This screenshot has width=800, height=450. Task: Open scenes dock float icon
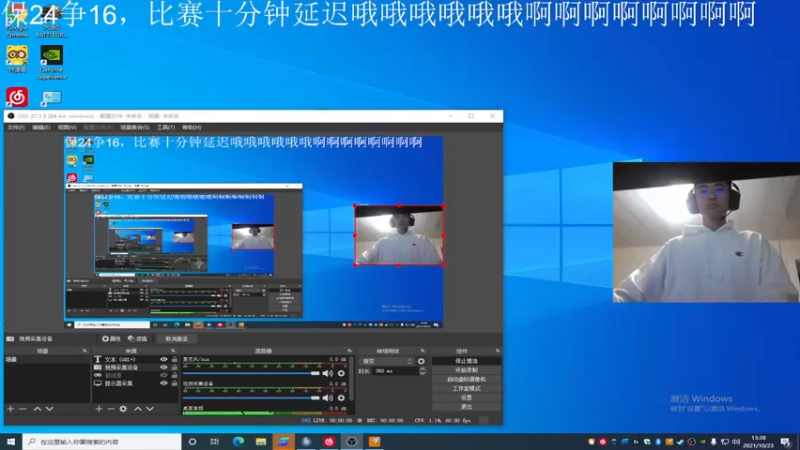[x=85, y=351]
